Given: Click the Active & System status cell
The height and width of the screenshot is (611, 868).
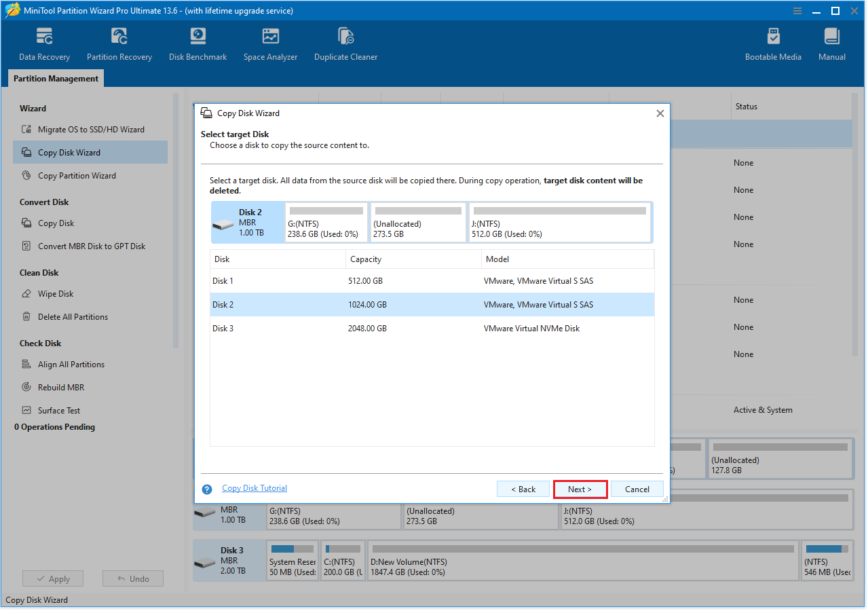Looking at the screenshot, I should (x=763, y=410).
